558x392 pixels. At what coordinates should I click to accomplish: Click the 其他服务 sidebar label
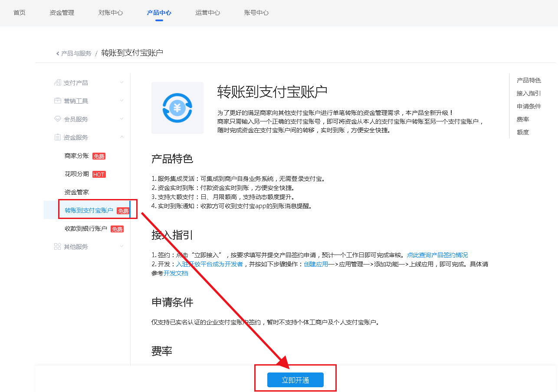click(76, 247)
